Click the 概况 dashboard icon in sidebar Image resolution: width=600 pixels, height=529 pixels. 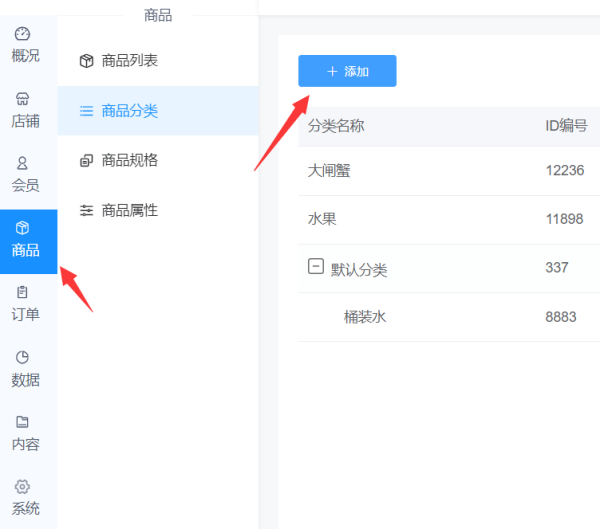(22, 34)
